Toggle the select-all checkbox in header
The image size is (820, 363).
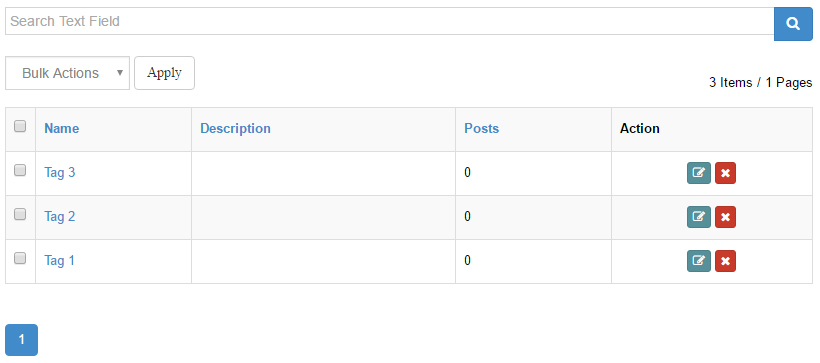coord(20,126)
